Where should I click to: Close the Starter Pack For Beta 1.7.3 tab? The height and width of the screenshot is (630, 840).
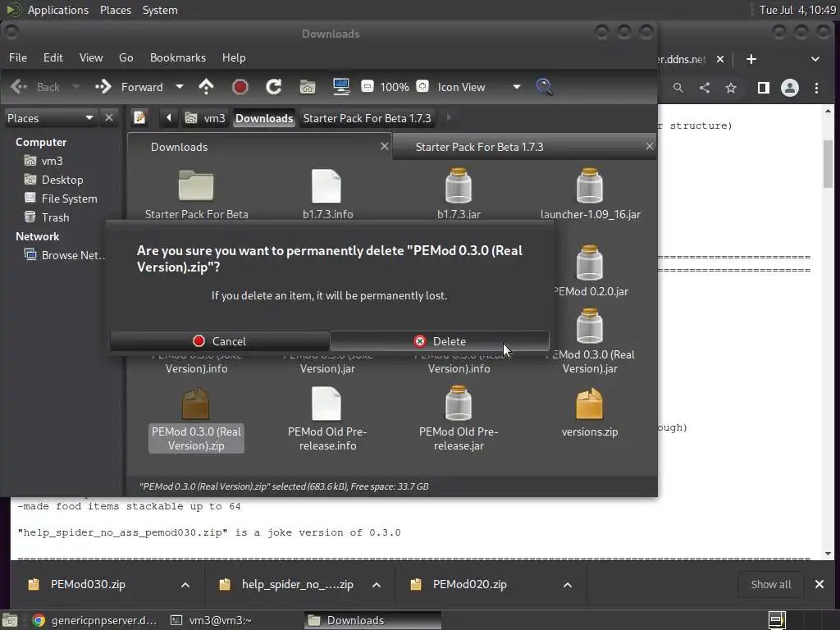coord(650,146)
